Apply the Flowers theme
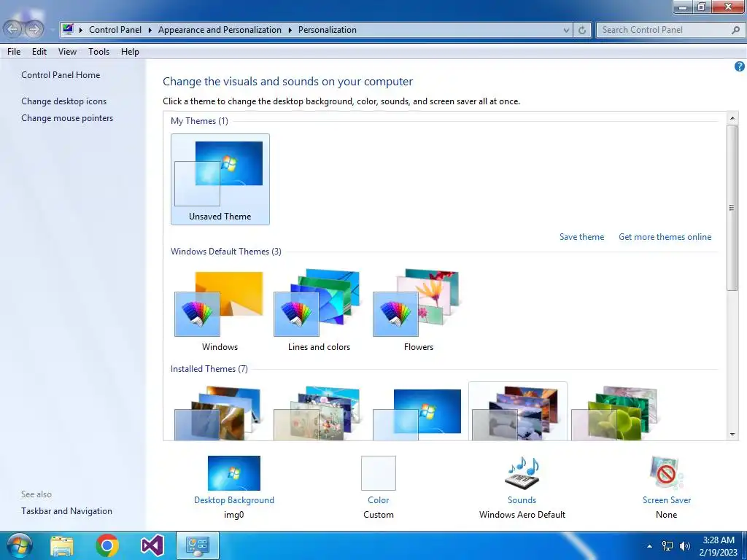Viewport: 747px width, 560px height. point(418,311)
